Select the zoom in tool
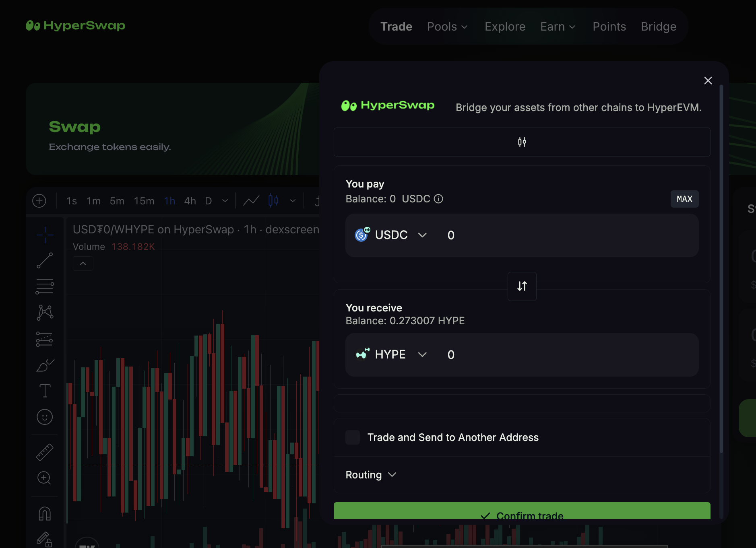Screen dimensions: 756x548 [44, 478]
